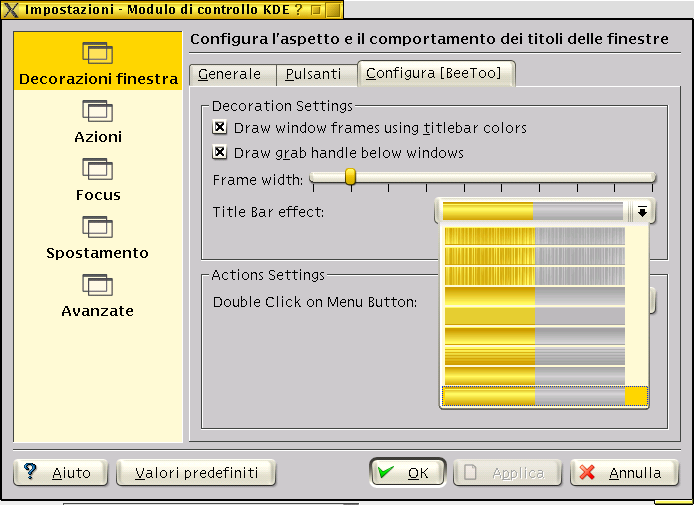This screenshot has height=505, width=694.
Task: Pick the eighth title bar effect option
Action: [535, 376]
